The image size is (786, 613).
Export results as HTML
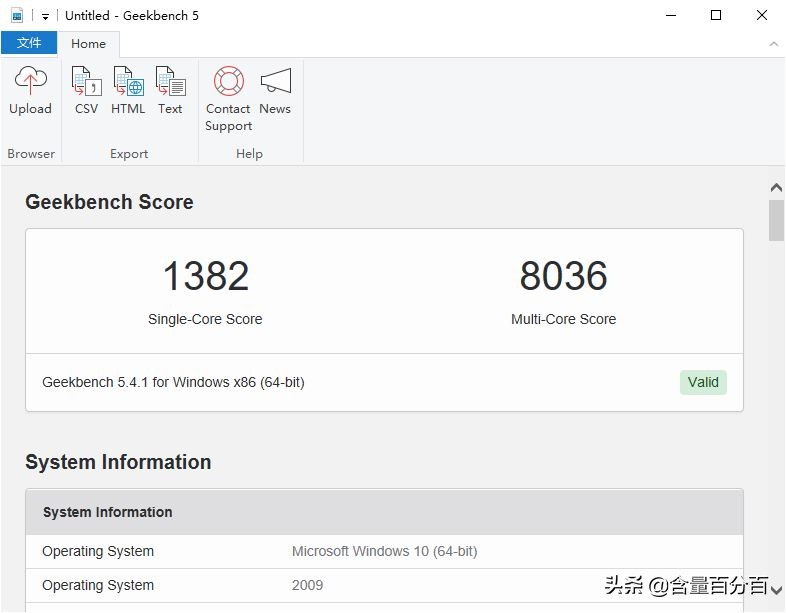point(128,91)
